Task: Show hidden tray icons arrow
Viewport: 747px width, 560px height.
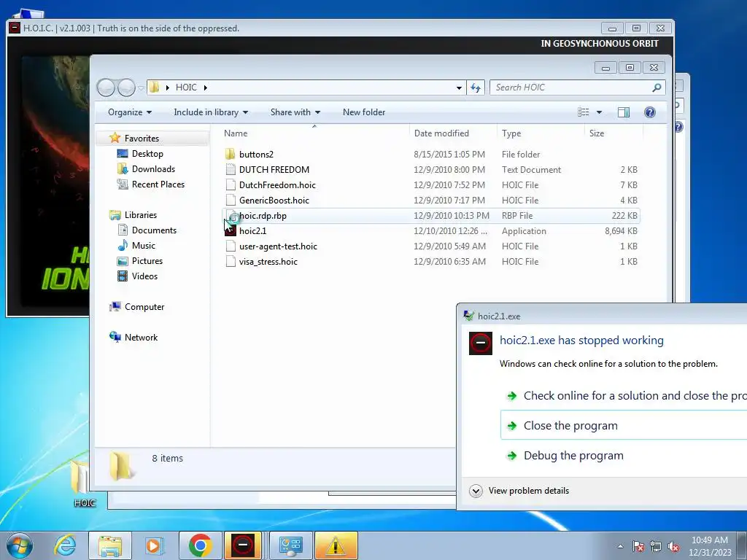Action: 620,546
